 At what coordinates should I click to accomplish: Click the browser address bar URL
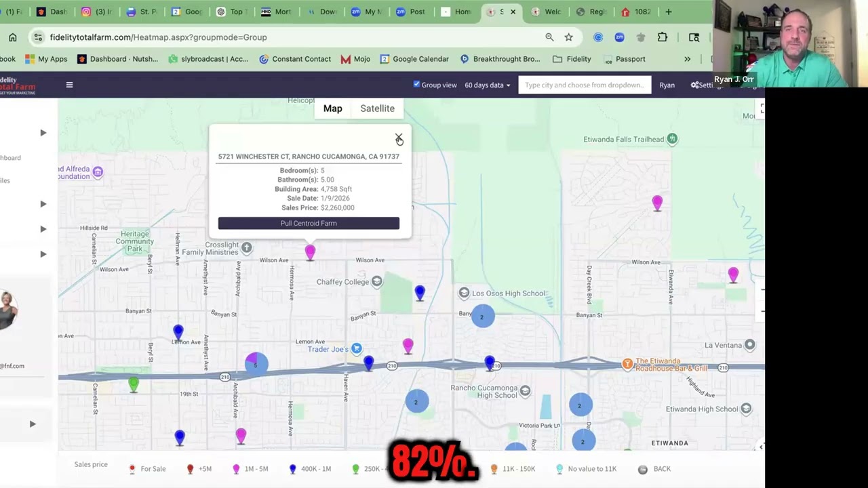(158, 37)
